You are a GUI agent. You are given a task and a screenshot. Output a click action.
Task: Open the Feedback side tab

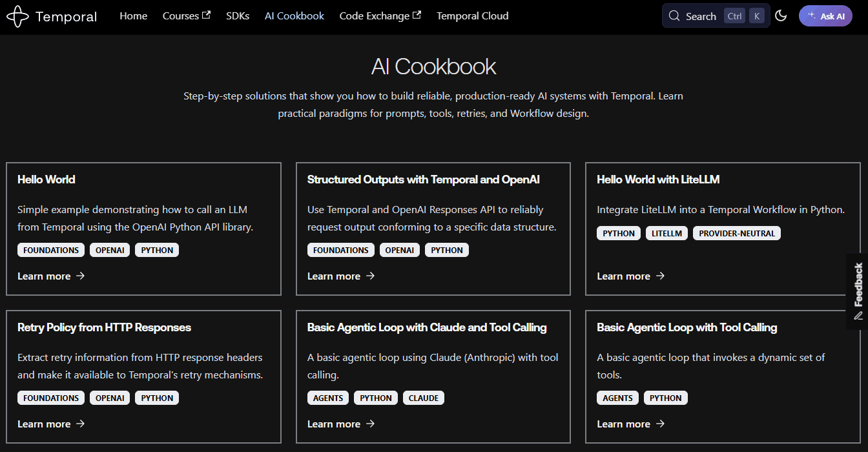tap(857, 291)
